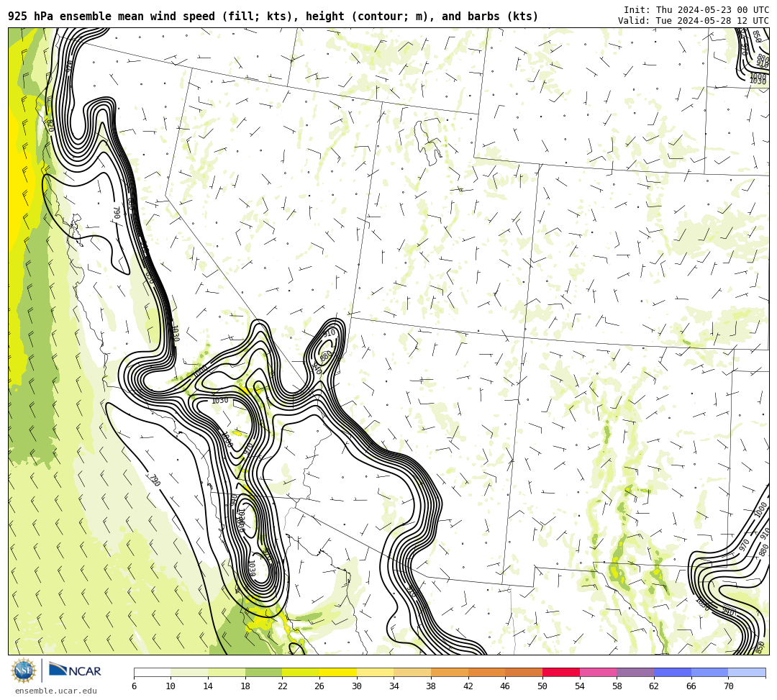Click the colorbar tick label 70
Viewport: 777px width, 700px height.
pyautogui.click(x=728, y=686)
